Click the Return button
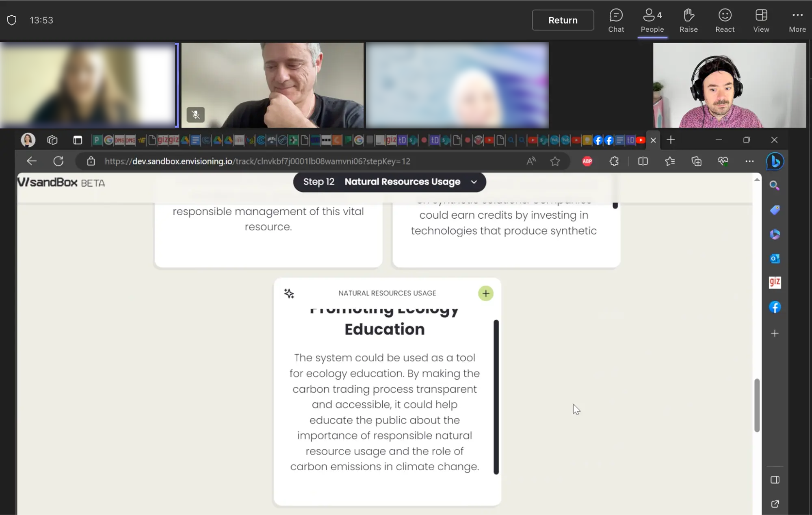Viewport: 812px width, 515px height. coord(563,20)
